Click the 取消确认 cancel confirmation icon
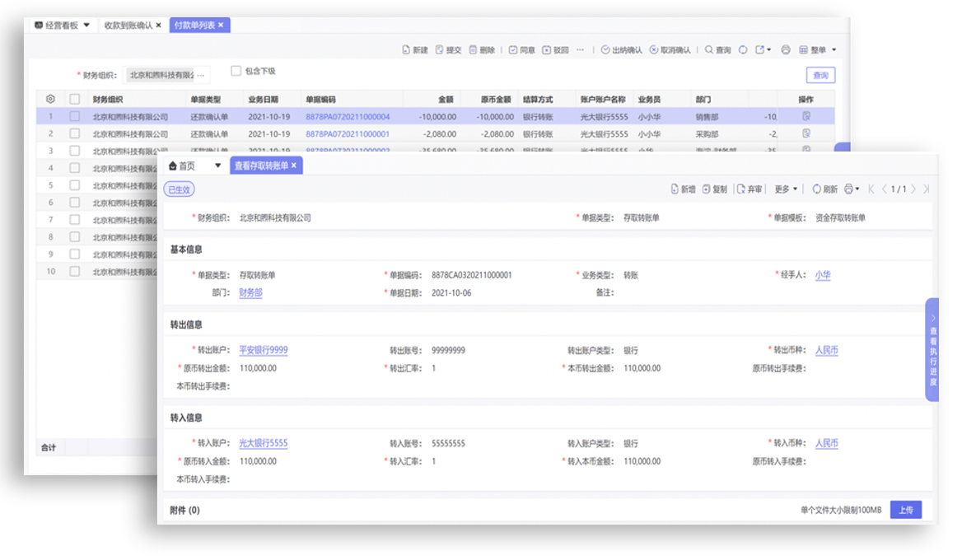 click(654, 49)
